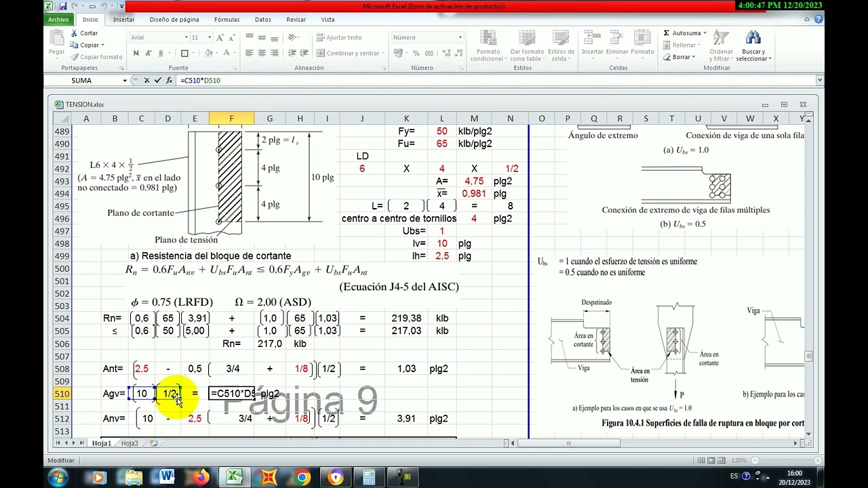This screenshot has width=868, height=488.
Task: Switch to sheet Hoja3
Action: click(x=130, y=443)
